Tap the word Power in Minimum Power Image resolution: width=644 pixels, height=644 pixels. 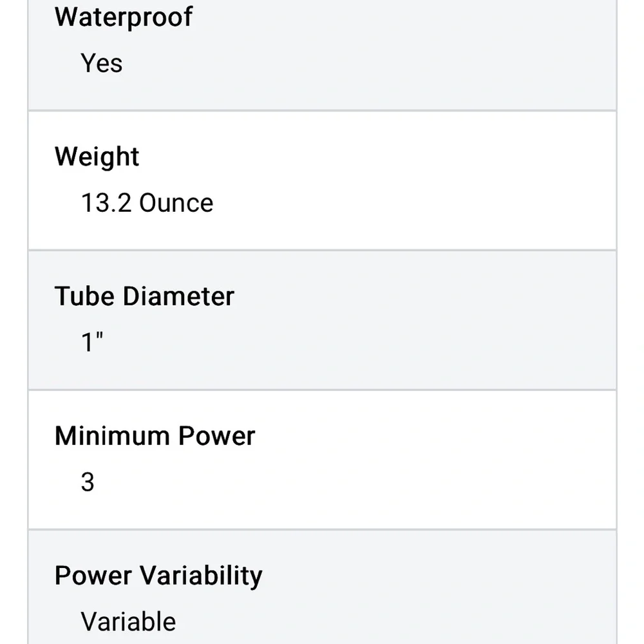(x=216, y=436)
